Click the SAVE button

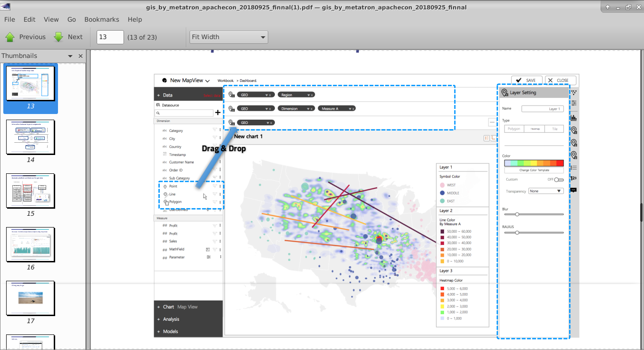pos(527,80)
